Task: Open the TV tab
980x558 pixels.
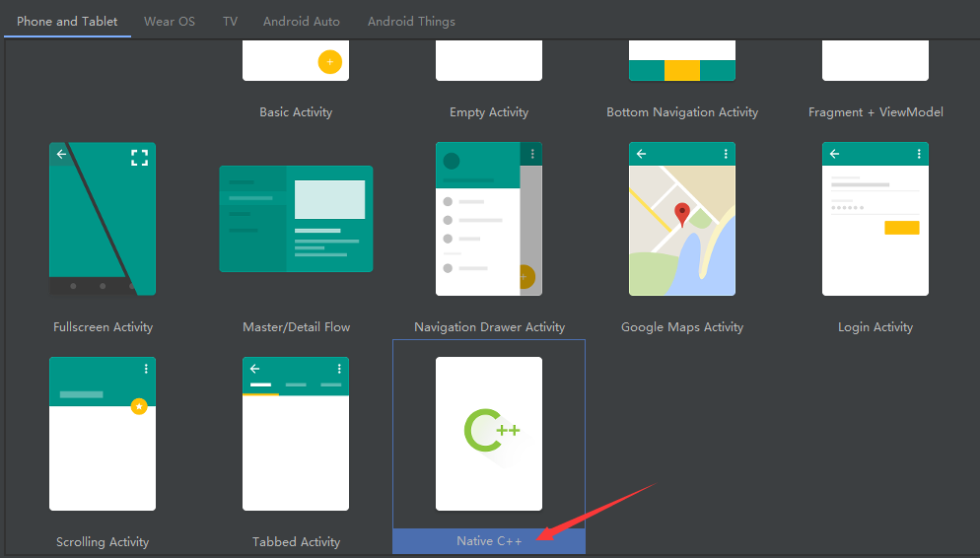Action: [230, 21]
